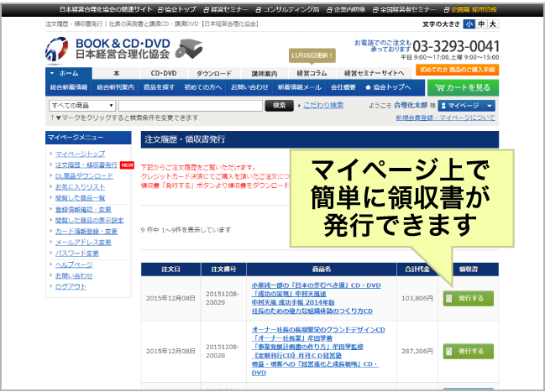Screen dimensions: 545x392
Task: Click the NEW badge beside 注文履歴
Action: tap(128, 165)
